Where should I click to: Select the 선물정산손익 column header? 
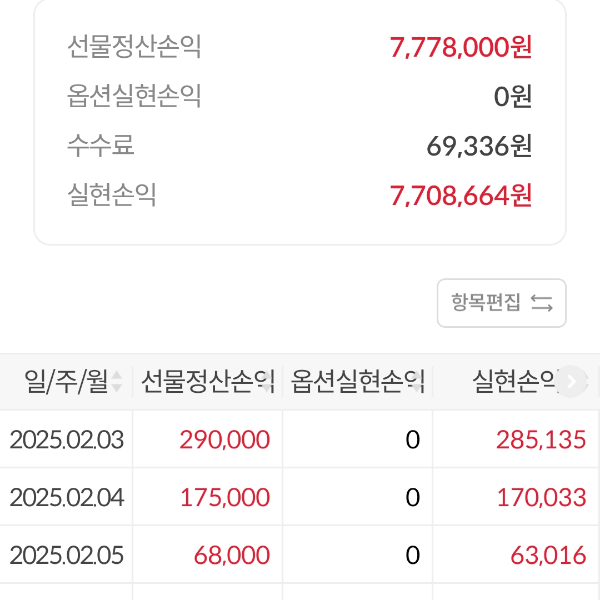tap(207, 381)
